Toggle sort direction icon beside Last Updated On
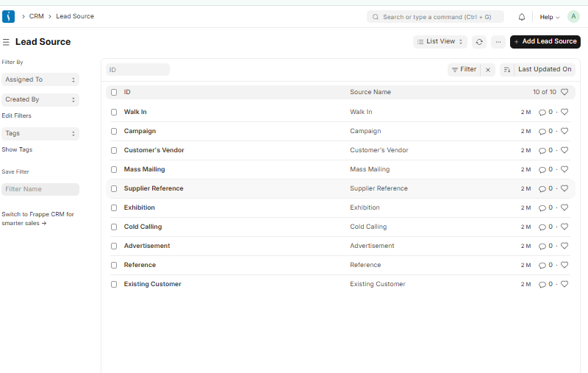The image size is (588, 373). click(507, 69)
